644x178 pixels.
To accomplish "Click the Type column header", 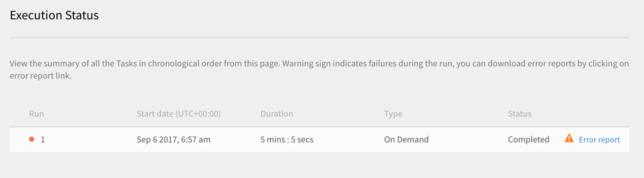I will click(x=393, y=114).
